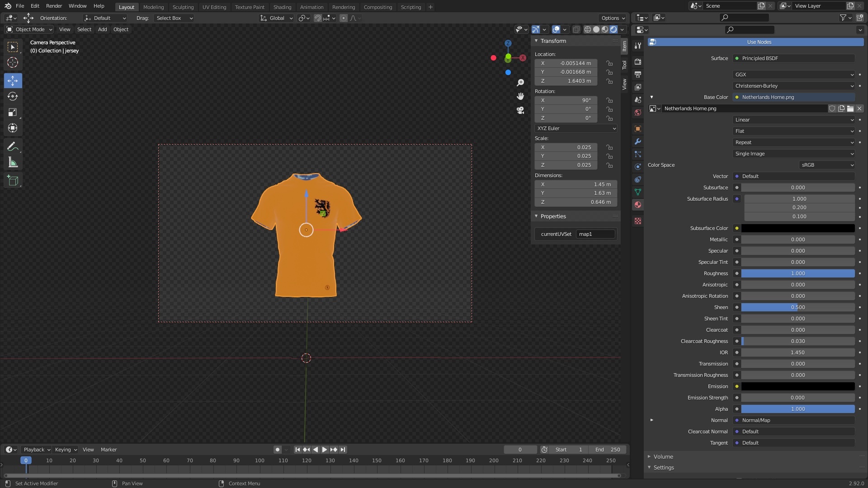The height and width of the screenshot is (488, 868).
Task: Click the Use Nodes button
Action: [756, 42]
